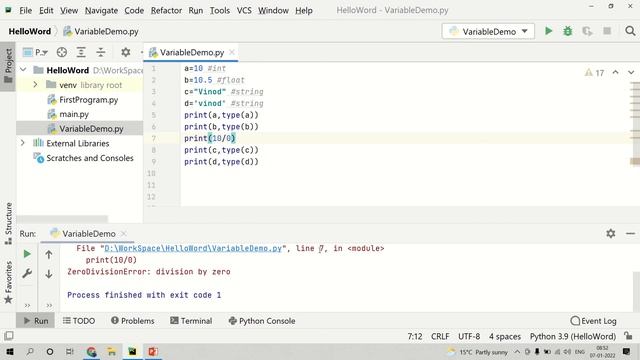
Task: Toggle the tool window quick access icon in the status bar
Action: (x=9, y=336)
